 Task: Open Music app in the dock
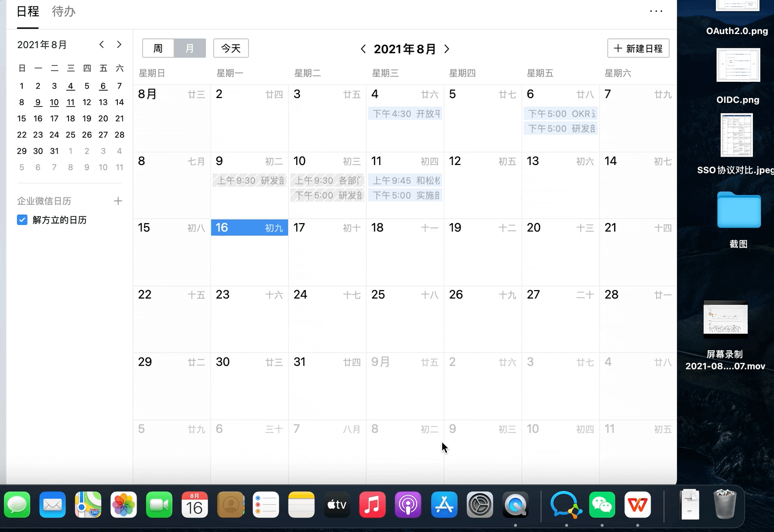372,505
